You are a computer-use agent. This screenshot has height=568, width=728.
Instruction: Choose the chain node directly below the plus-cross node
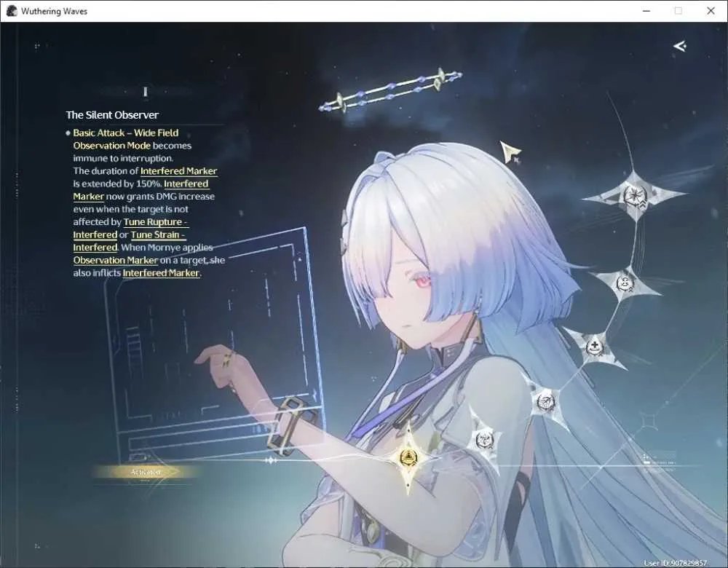coord(545,401)
